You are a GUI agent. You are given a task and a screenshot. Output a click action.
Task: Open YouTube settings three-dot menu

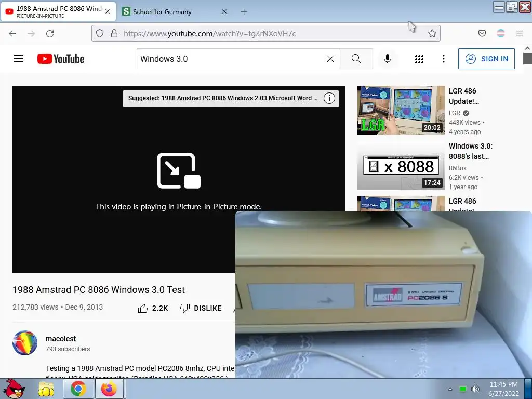[444, 59]
